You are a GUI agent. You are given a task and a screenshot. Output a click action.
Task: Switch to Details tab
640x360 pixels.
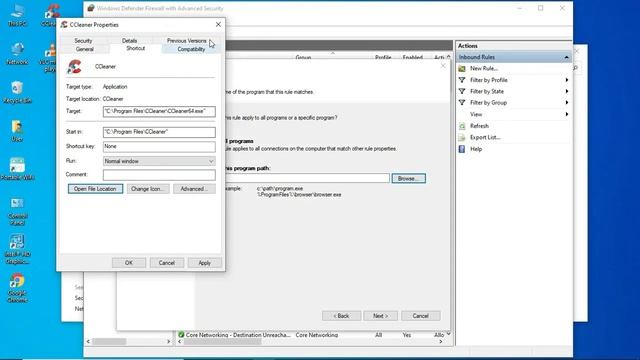click(129, 41)
